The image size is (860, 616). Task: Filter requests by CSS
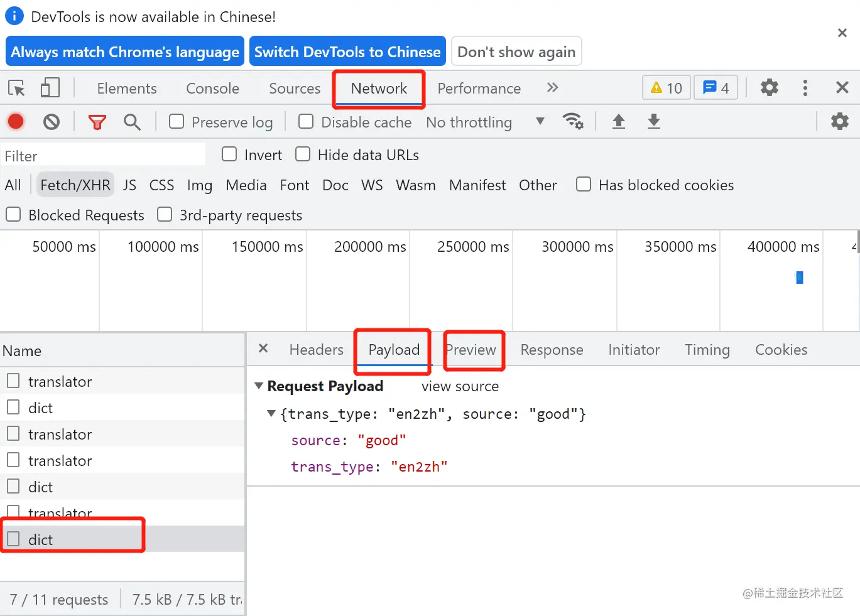pos(161,185)
